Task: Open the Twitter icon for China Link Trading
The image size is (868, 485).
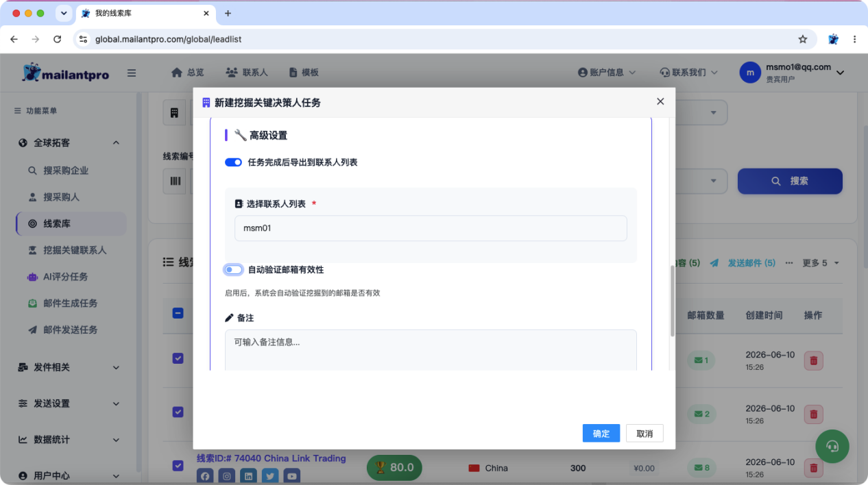Action: click(270, 476)
